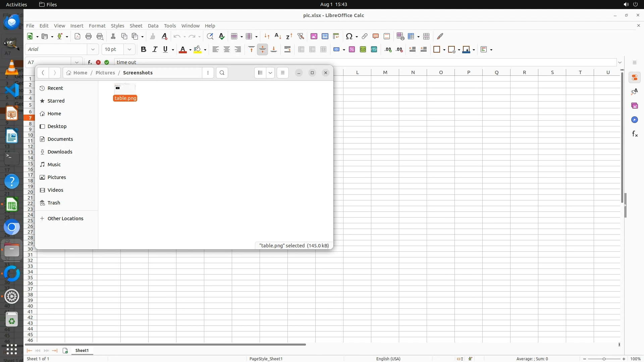Screen dimensions: 644x362
Task: Toggle Bold formatting
Action: coord(144,49)
